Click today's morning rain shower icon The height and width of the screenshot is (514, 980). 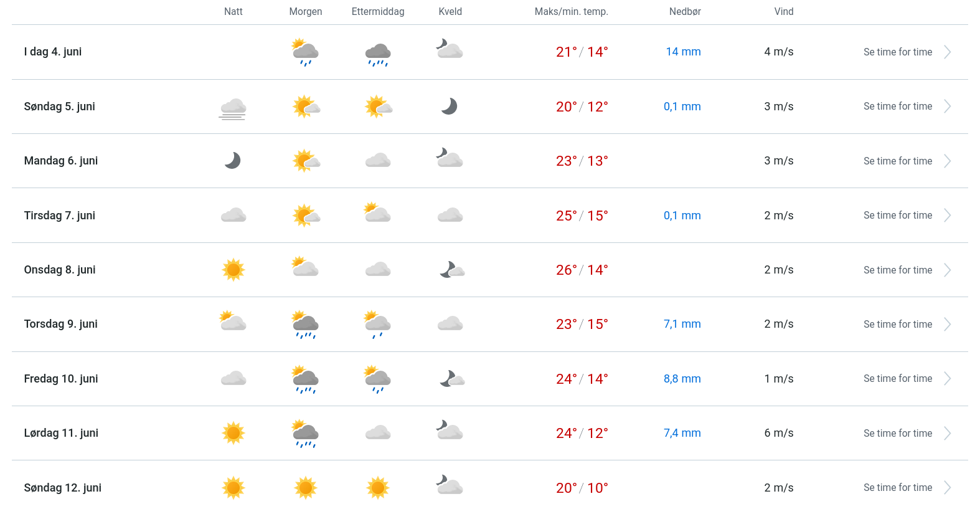[x=305, y=52]
